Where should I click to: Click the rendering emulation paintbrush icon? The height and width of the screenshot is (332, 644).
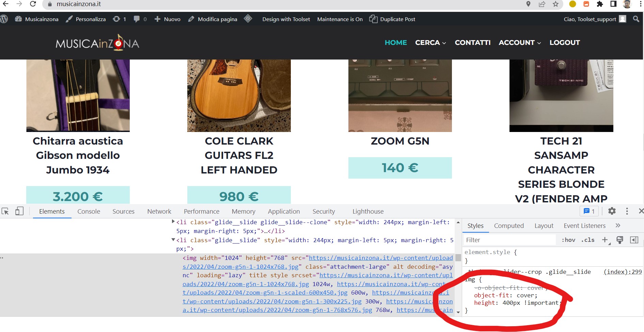point(620,240)
